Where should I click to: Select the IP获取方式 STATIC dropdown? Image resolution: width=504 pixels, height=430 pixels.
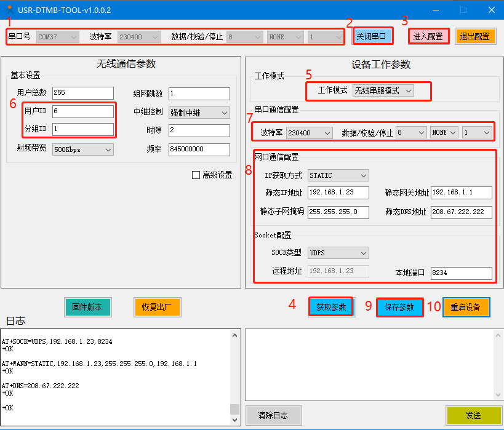point(338,175)
